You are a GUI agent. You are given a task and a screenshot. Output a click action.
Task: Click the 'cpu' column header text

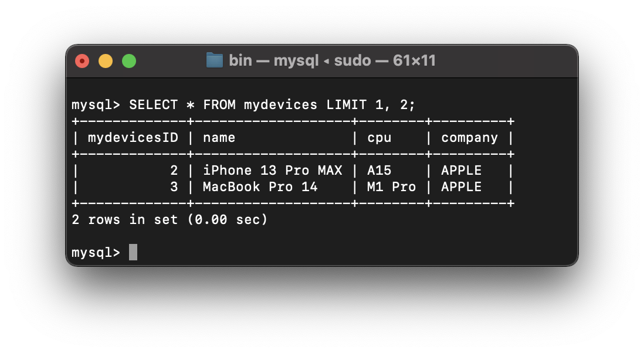click(379, 138)
